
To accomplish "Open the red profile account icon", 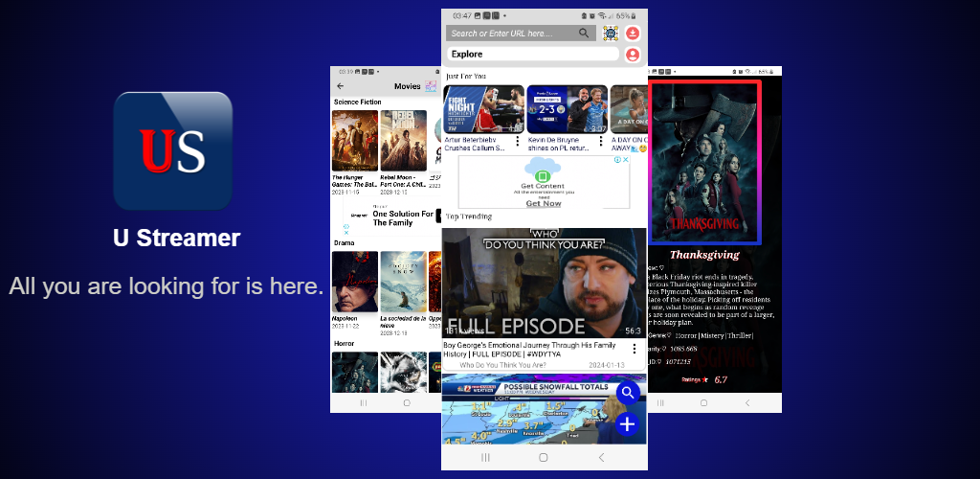I will pos(633,55).
